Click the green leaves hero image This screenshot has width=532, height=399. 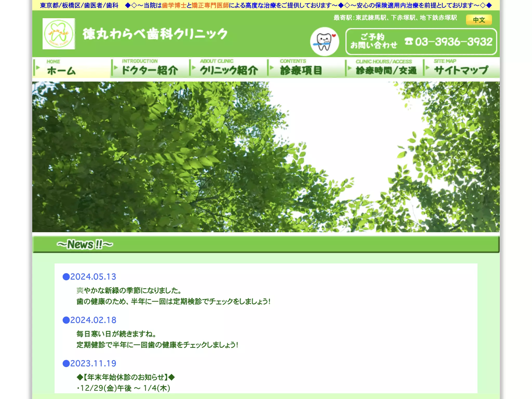[266, 157]
